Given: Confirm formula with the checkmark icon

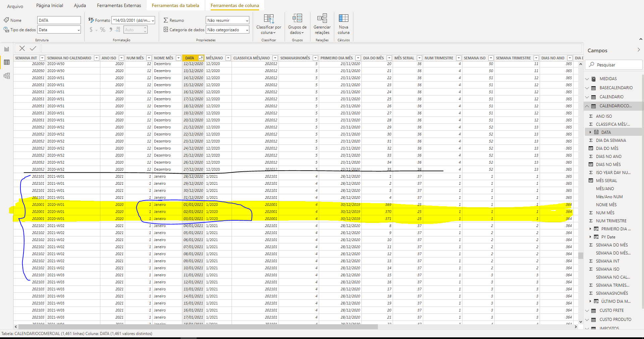Looking at the screenshot, I should click(33, 48).
